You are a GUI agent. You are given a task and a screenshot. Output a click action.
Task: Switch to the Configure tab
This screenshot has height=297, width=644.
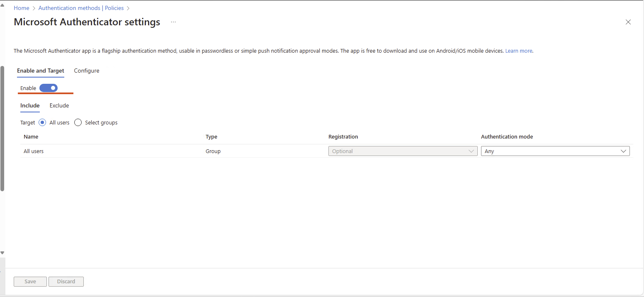(87, 71)
